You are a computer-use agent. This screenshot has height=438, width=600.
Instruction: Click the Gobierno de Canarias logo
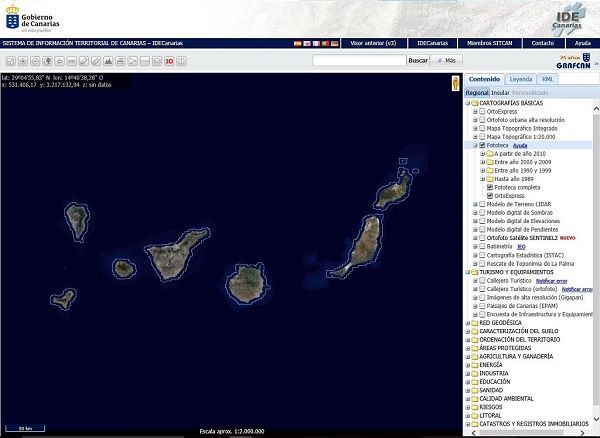[32, 19]
